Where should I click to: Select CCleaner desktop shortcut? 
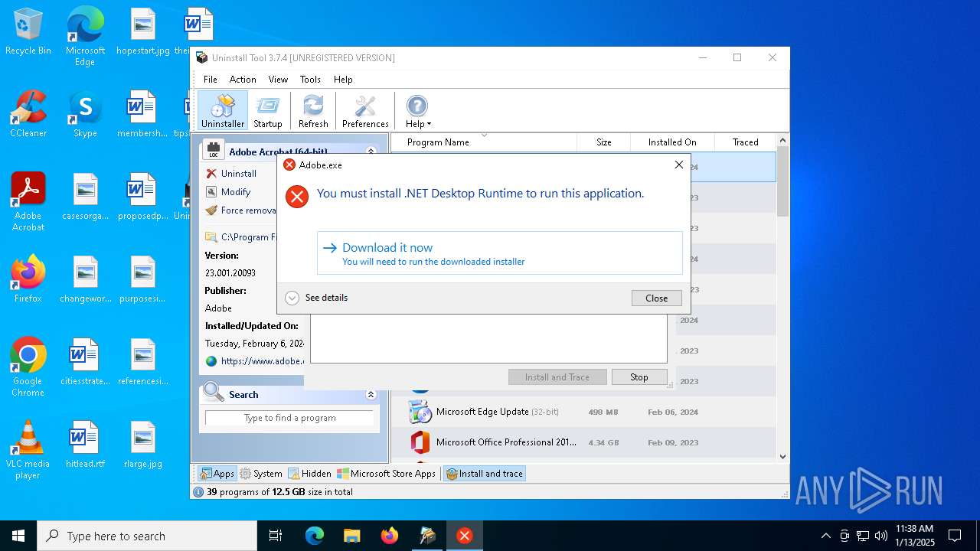pos(28,114)
